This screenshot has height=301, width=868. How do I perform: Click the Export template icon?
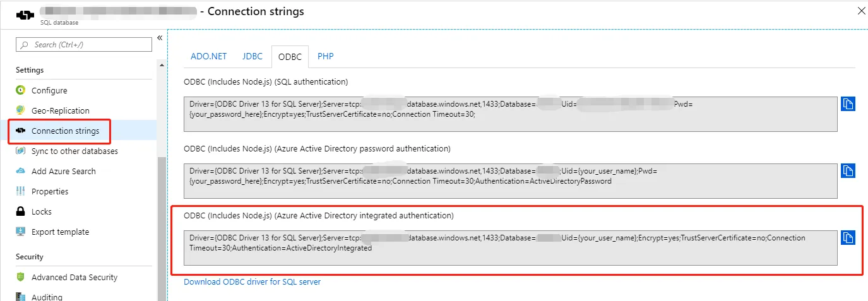pyautogui.click(x=21, y=232)
